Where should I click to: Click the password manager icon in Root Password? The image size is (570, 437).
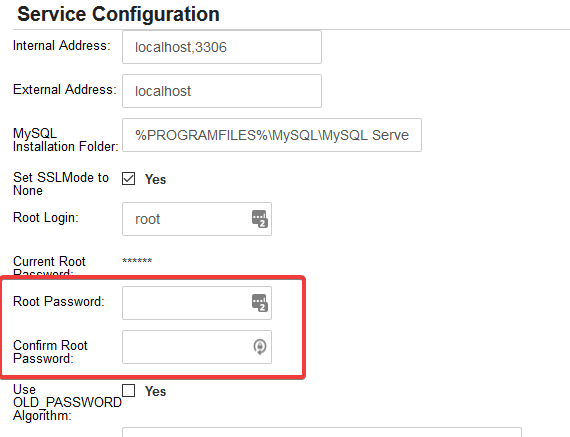(x=260, y=303)
